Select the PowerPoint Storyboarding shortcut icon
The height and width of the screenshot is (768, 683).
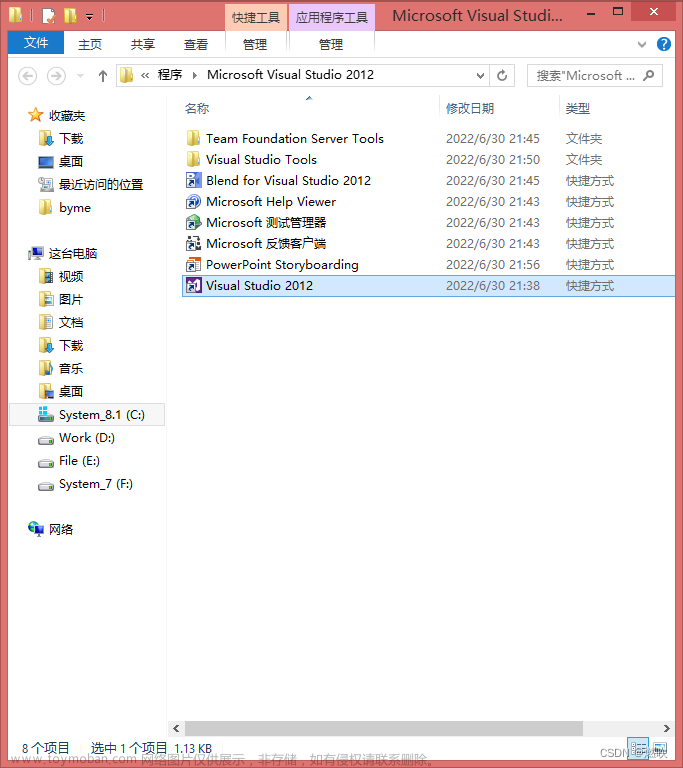pyautogui.click(x=193, y=265)
